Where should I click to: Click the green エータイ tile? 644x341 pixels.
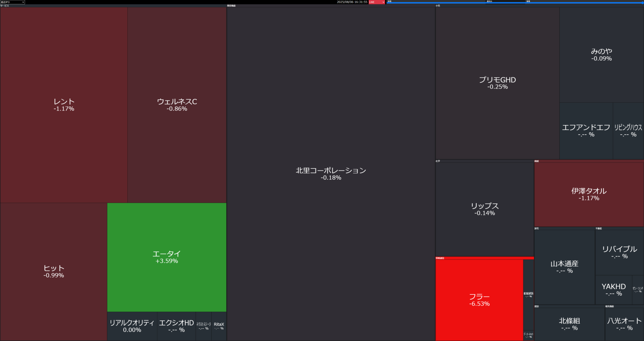tap(167, 257)
